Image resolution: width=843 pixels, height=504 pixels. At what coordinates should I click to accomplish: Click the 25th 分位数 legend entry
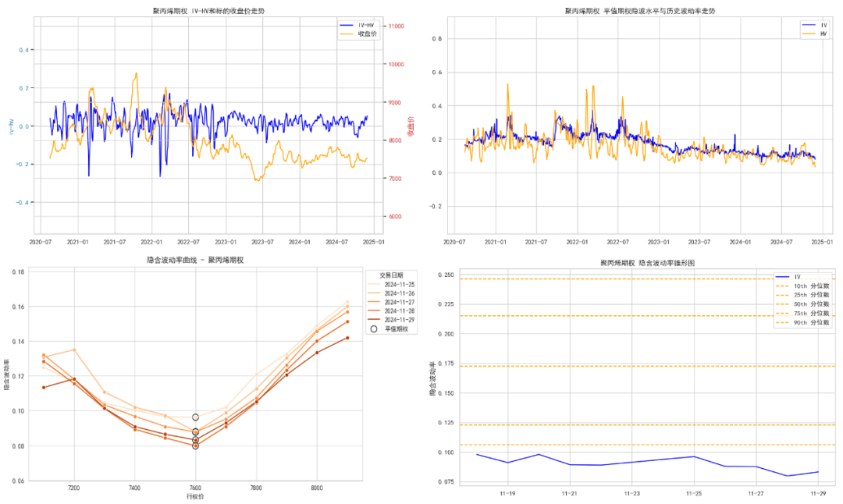pyautogui.click(x=802, y=295)
